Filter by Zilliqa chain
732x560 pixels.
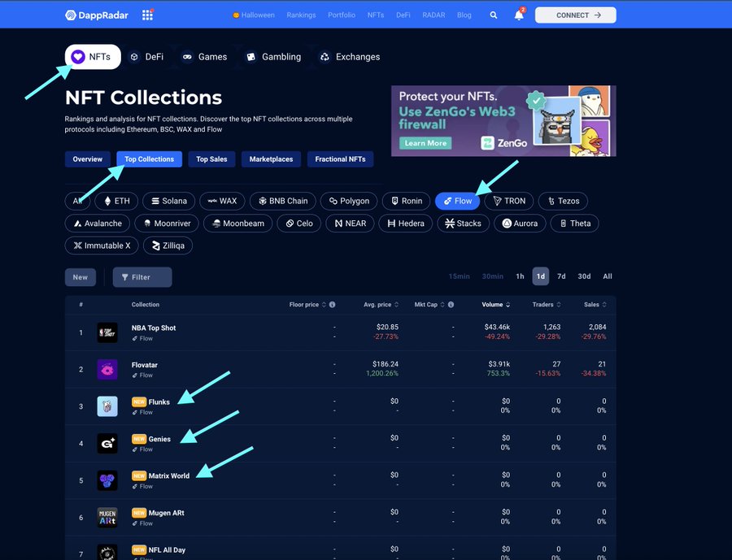[168, 246]
